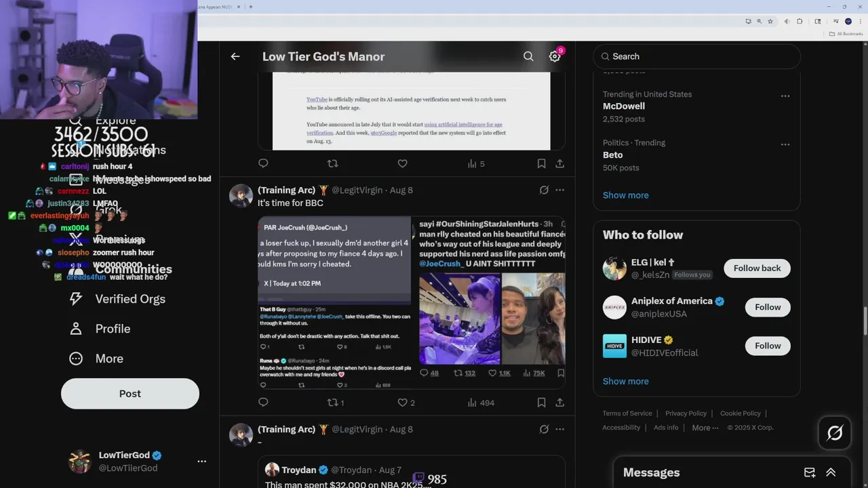Open the Ads info footer link
Screen dimensions: 868x488
666,428
